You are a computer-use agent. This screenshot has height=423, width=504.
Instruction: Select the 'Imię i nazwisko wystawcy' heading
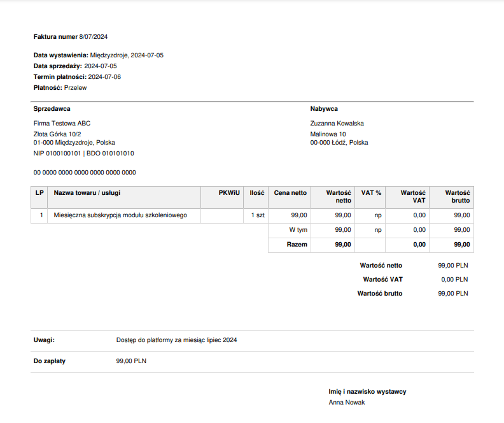pyautogui.click(x=367, y=392)
